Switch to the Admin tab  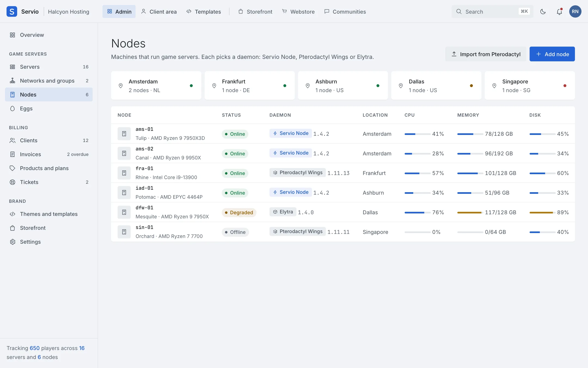[x=119, y=11]
